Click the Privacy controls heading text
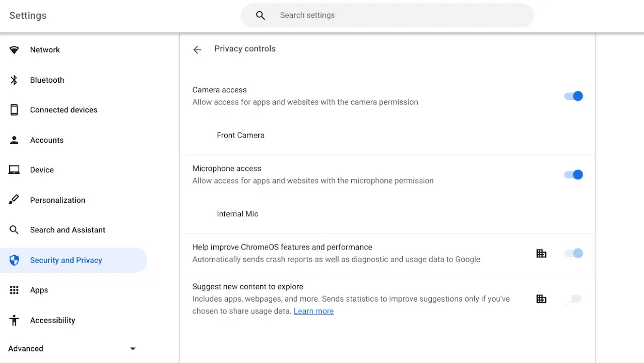 (245, 49)
